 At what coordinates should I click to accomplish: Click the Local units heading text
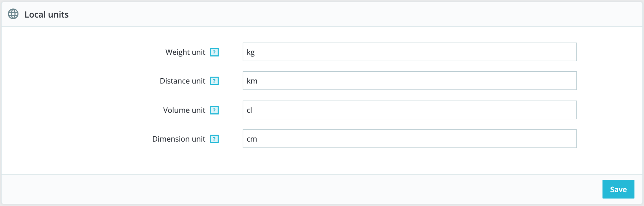pyautogui.click(x=46, y=15)
